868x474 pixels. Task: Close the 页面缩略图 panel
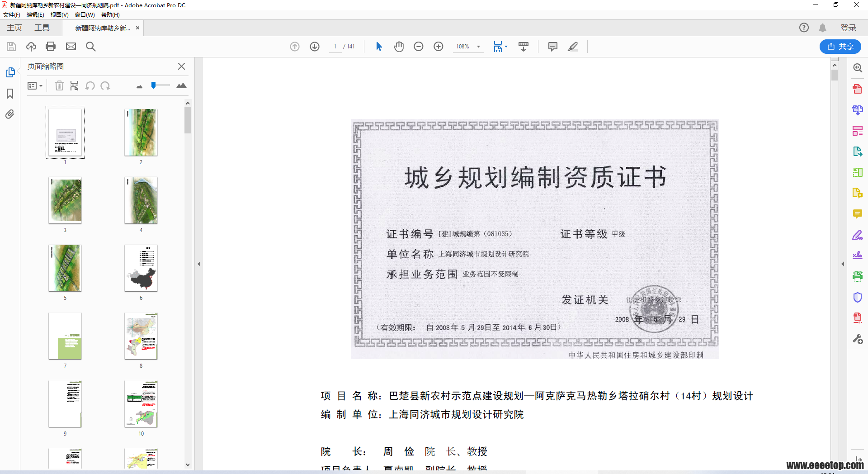click(181, 66)
